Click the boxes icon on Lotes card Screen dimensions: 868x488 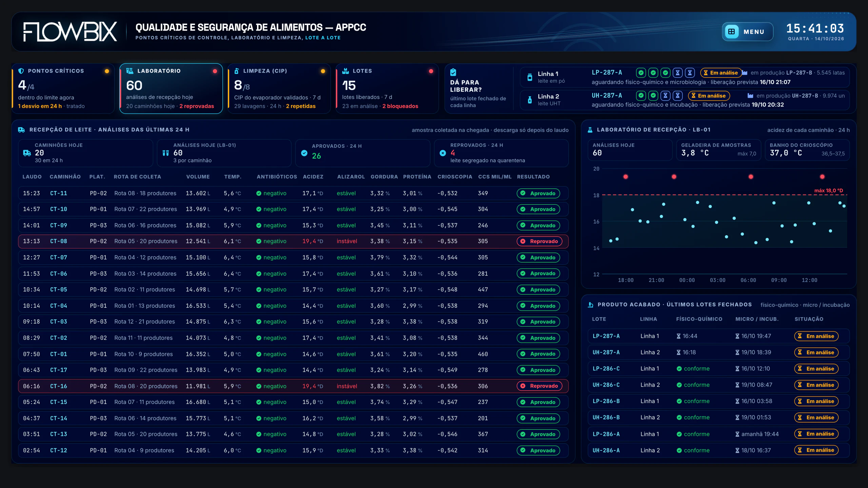tap(346, 71)
